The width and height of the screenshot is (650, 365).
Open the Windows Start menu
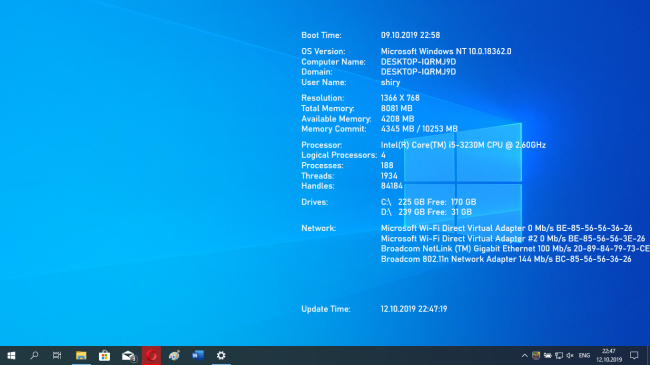pos(11,355)
